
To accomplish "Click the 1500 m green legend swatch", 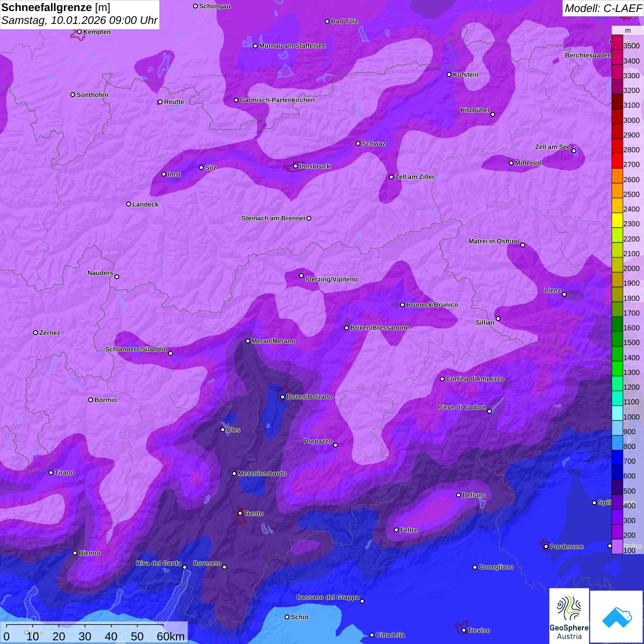I will (617, 339).
